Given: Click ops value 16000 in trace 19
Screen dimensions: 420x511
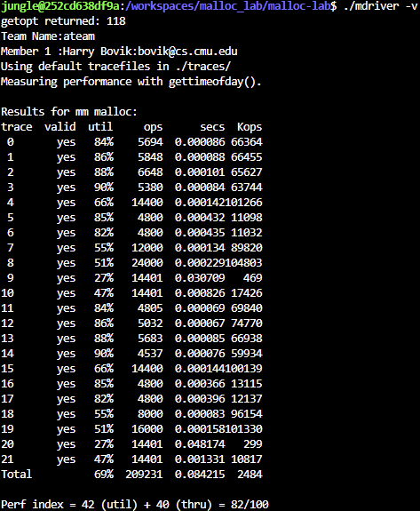Looking at the screenshot, I should coord(147,429).
